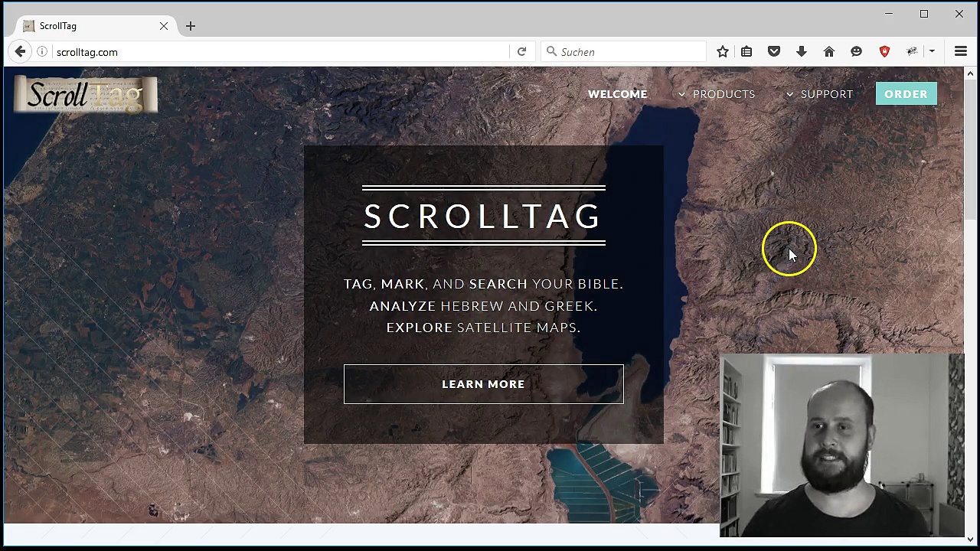Image resolution: width=980 pixels, height=551 pixels.
Task: Click the red shield extension icon
Action: coord(884,52)
